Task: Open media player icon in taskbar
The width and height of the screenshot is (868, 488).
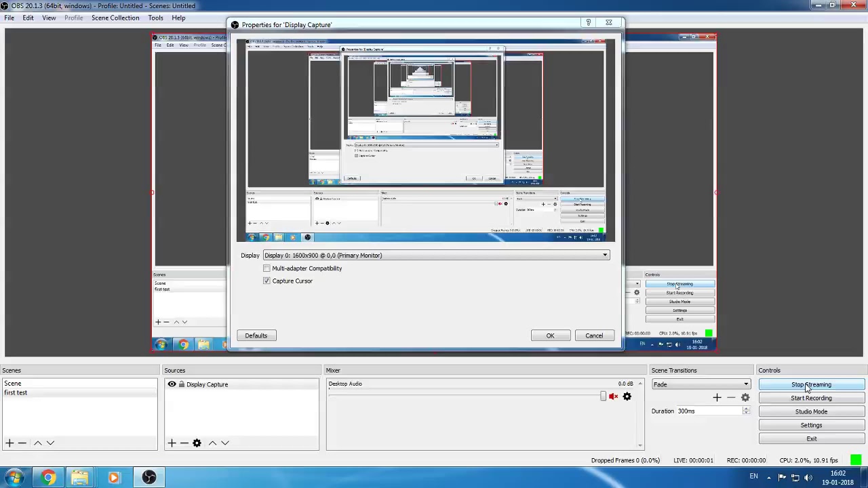Action: pos(113,478)
